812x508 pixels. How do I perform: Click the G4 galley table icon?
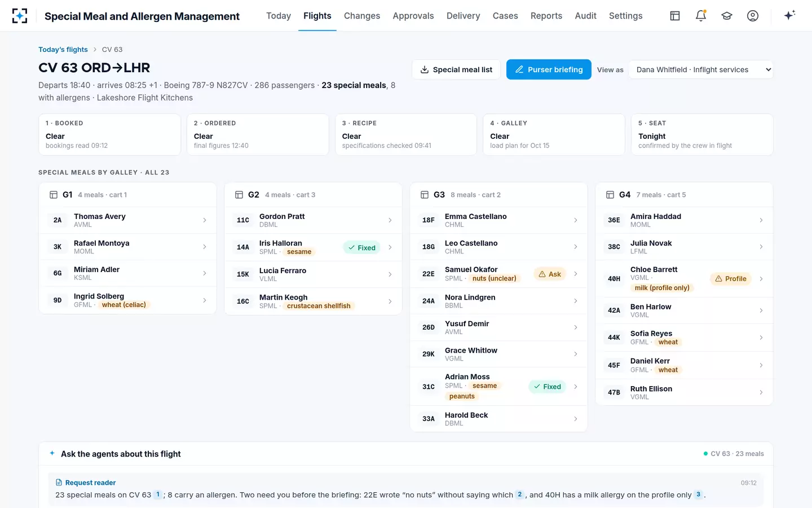610,195
